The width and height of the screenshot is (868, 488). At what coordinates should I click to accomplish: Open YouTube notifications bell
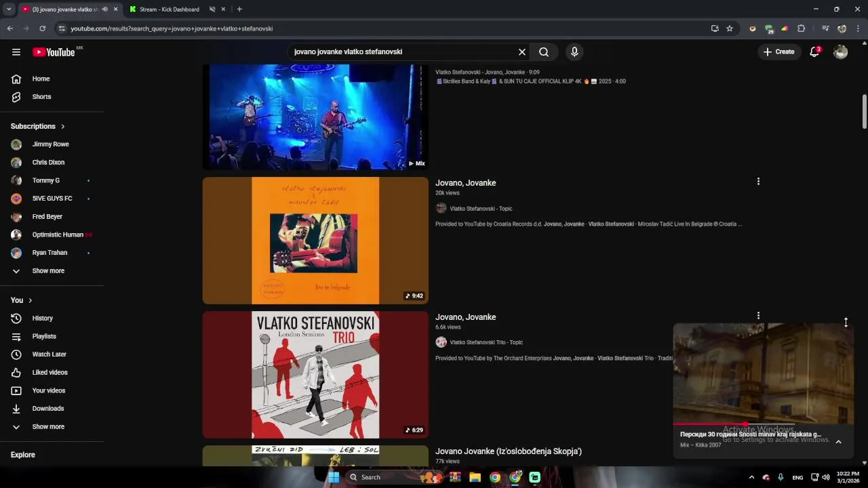[x=815, y=52]
